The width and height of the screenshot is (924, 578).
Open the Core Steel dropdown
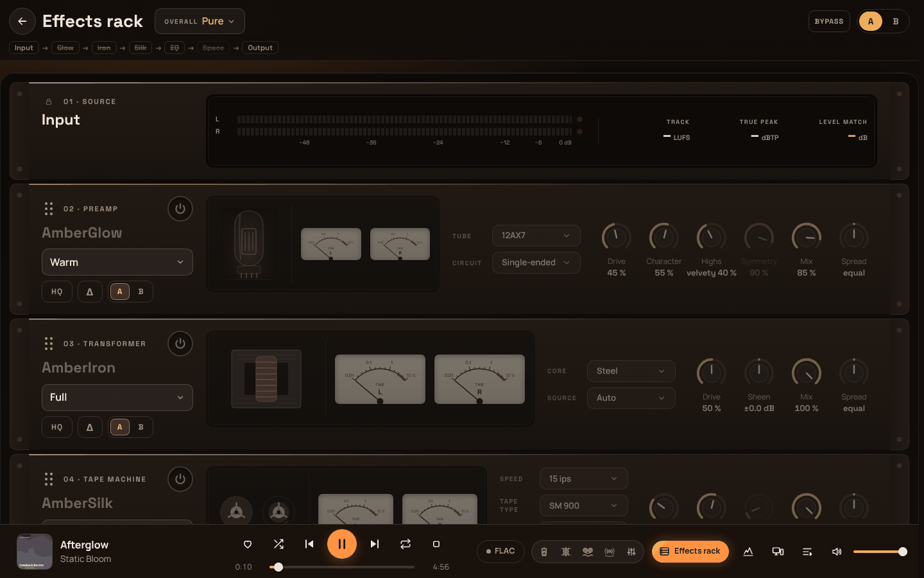point(631,371)
